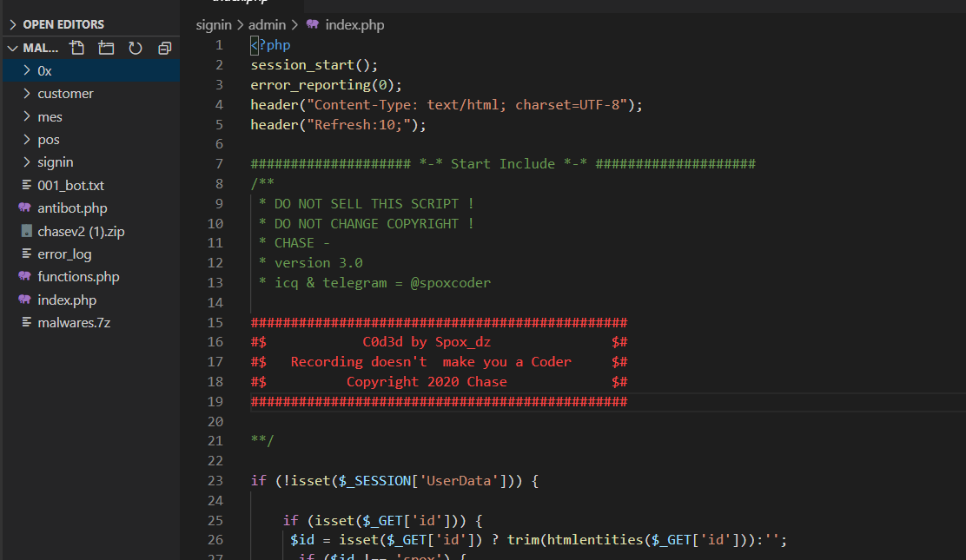The height and width of the screenshot is (560, 966).
Task: Select the 0x folder in the sidebar
Action: 43,70
